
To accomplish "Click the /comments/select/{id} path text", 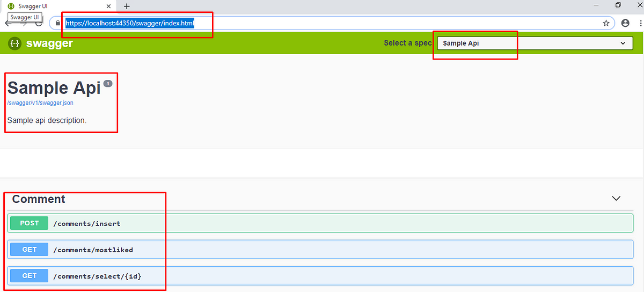I will tap(97, 276).
